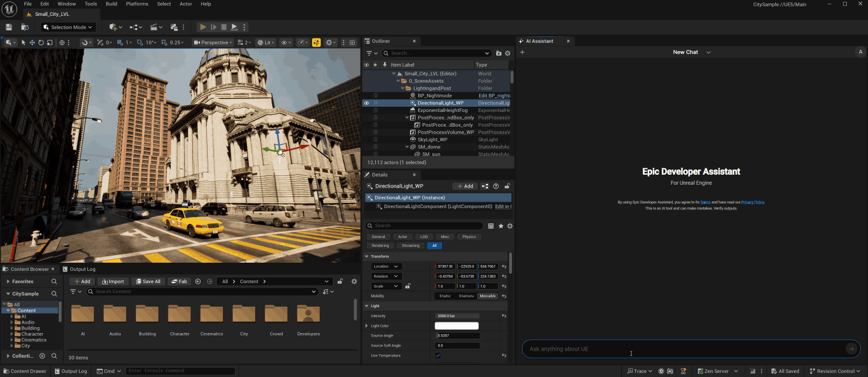Screen dimensions: 868x377
Task: Open the Build menu
Action: point(111,4)
